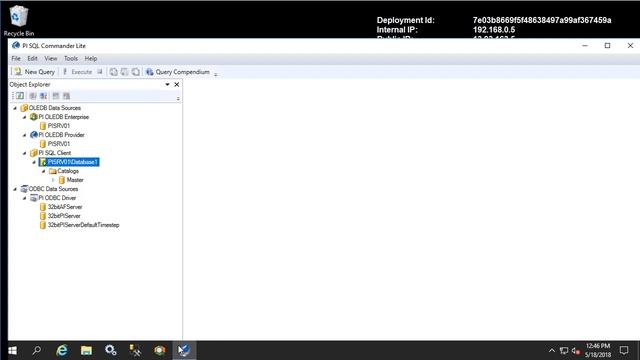
Task: Select OLEDB Data Sources tree item
Action: pyautogui.click(x=55, y=108)
